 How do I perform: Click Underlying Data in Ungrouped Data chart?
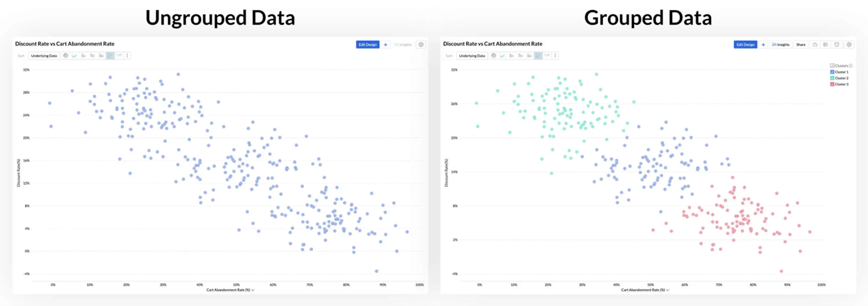click(44, 56)
